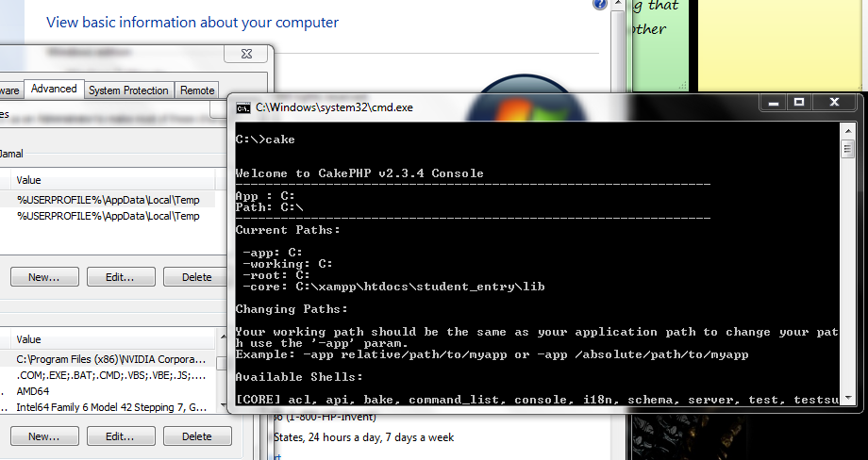Viewport: 868px width, 460px height.
Task: Close the cmd.exe window
Action: click(834, 103)
